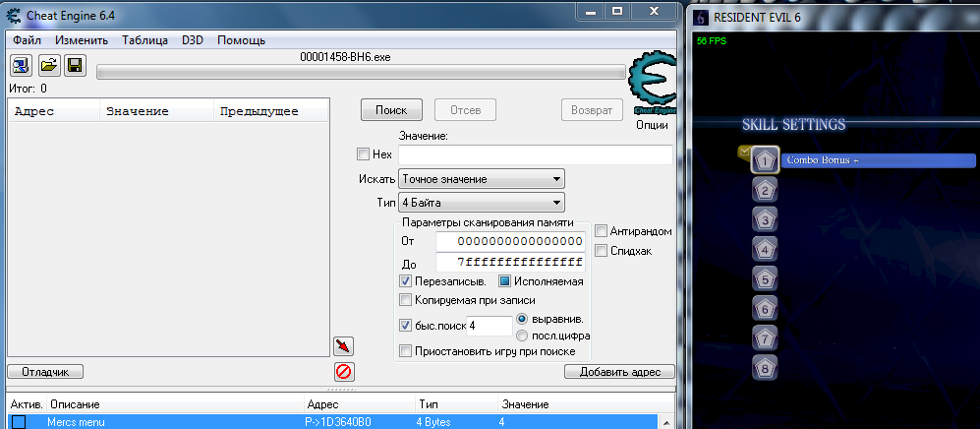
Task: Select skill slot 2 pentagon icon
Action: (x=765, y=190)
